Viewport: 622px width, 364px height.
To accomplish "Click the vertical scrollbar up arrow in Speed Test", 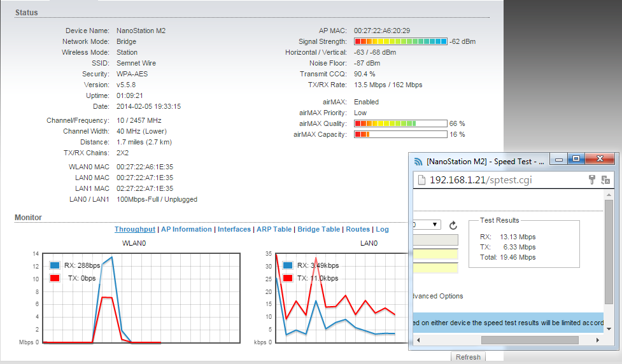I will [x=609, y=195].
